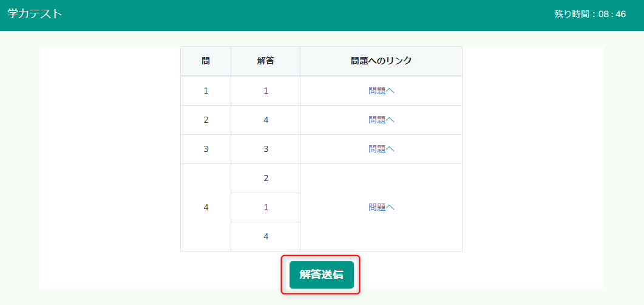Click question number 1 cell
644x305 pixels.
point(206,91)
